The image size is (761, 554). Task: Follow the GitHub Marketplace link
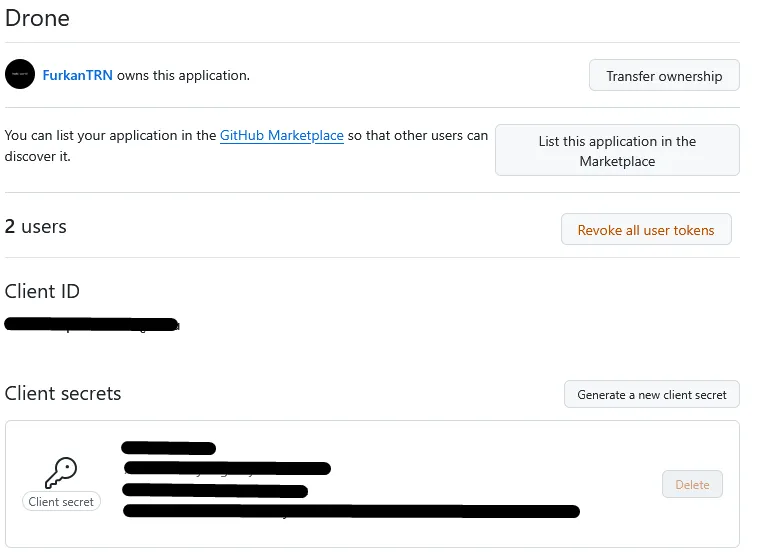pos(281,135)
